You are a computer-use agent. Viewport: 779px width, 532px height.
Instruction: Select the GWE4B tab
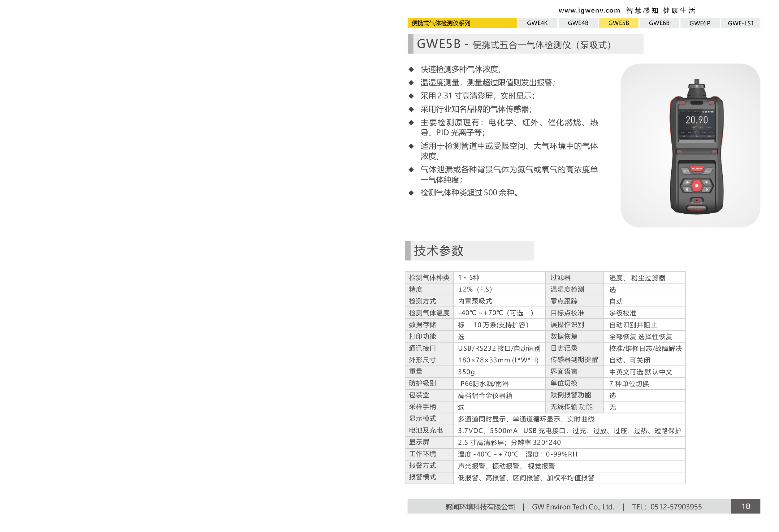578,23
